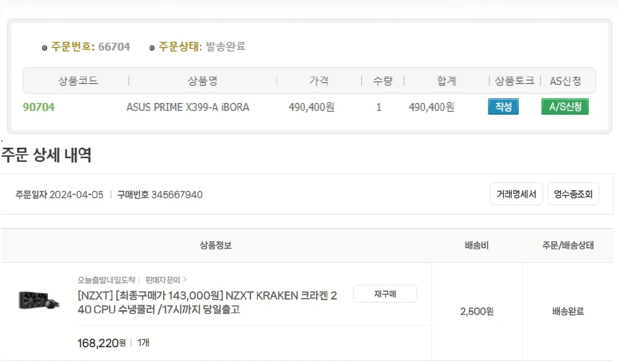Click the 발송완료 order status value

click(226, 47)
